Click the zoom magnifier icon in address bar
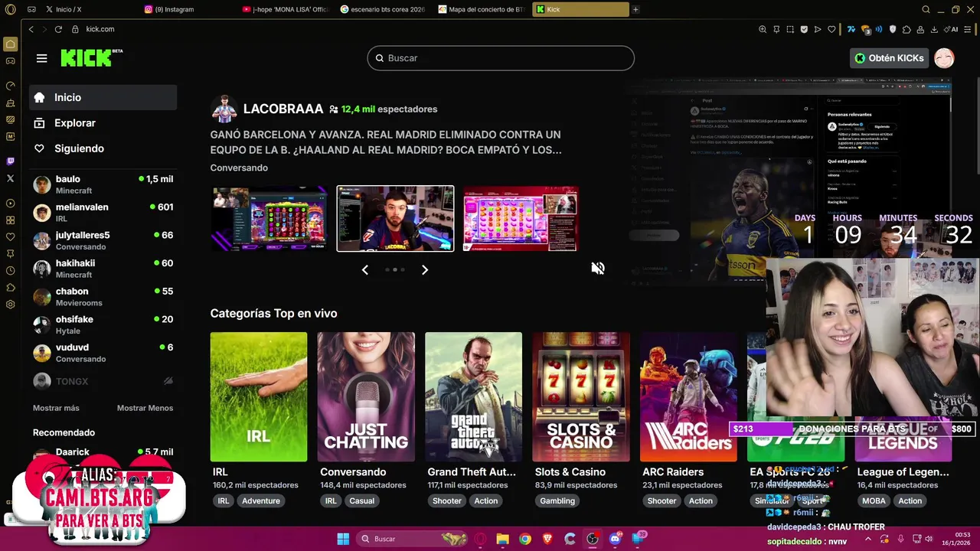Viewport: 980px width, 551px height. point(763,30)
